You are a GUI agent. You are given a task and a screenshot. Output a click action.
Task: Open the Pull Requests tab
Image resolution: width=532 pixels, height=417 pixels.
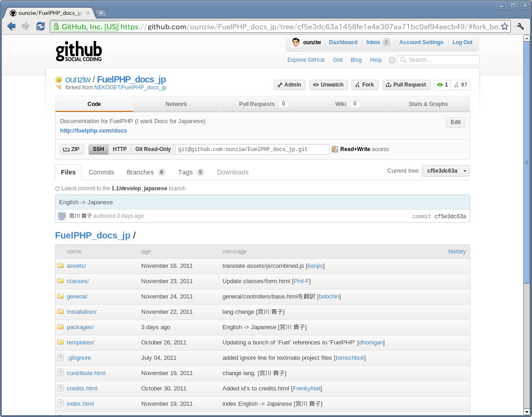click(264, 104)
